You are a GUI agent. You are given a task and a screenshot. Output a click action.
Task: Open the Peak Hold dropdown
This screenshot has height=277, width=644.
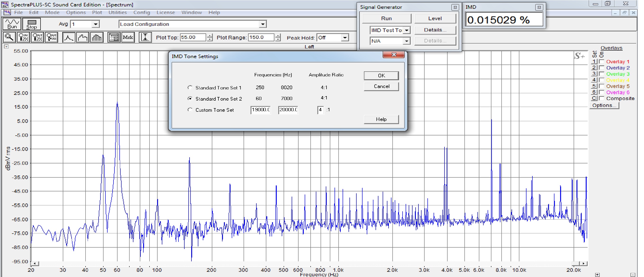345,38
